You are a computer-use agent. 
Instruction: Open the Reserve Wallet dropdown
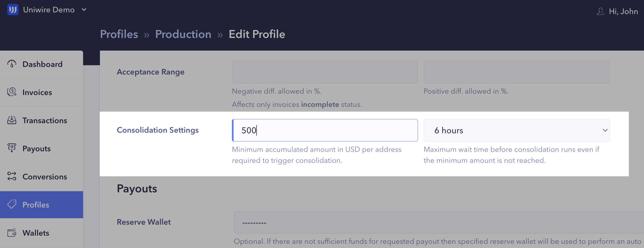tap(438, 222)
